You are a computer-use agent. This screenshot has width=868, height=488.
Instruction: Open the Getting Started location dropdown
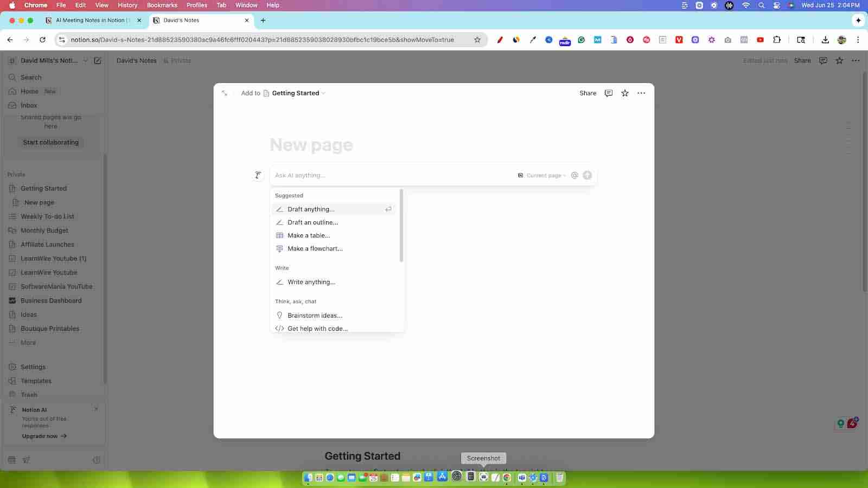click(298, 93)
